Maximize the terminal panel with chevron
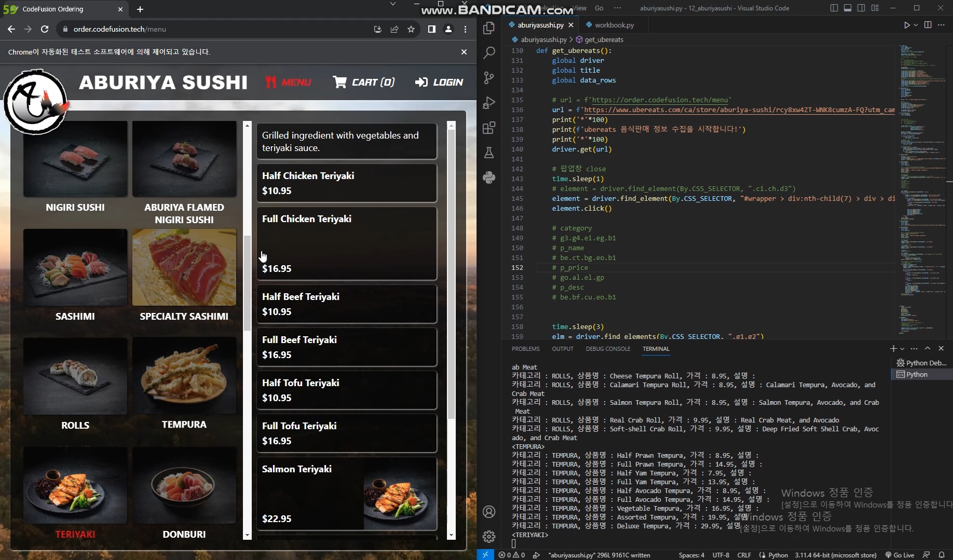This screenshot has width=953, height=560. coord(928,349)
